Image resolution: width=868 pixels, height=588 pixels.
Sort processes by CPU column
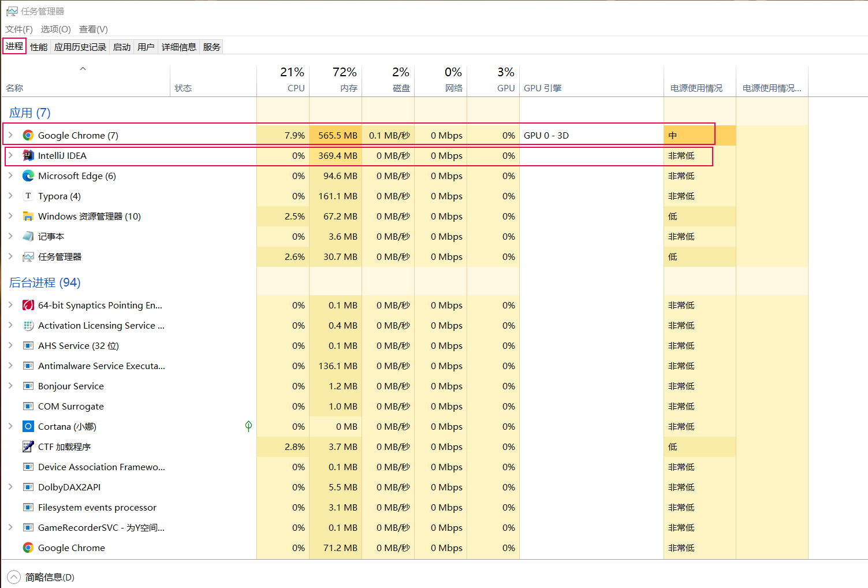[x=283, y=80]
